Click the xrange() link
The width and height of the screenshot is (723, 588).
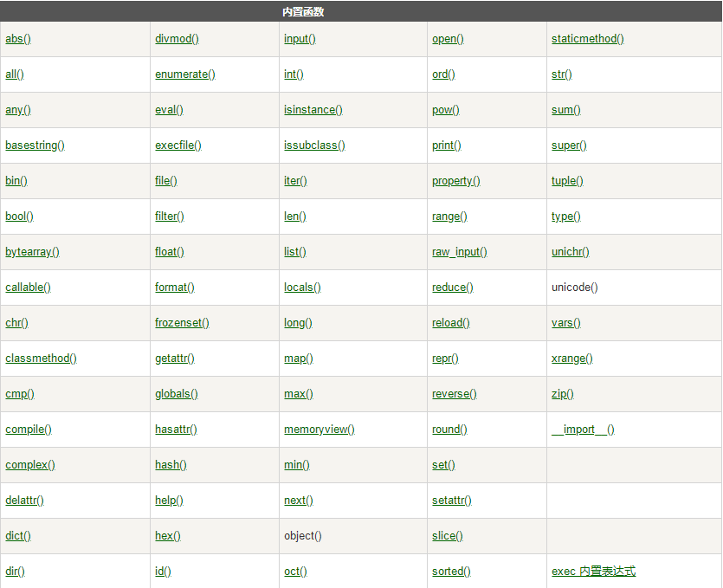[571, 359]
